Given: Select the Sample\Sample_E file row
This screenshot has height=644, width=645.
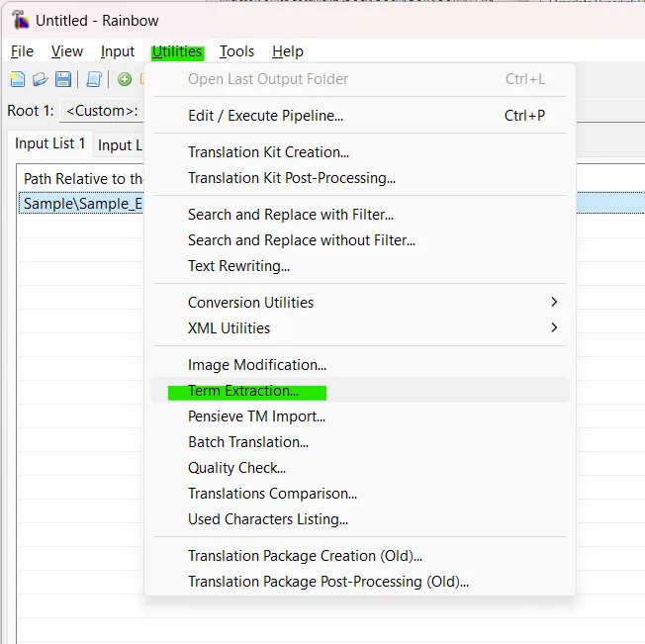Looking at the screenshot, I should [82, 204].
